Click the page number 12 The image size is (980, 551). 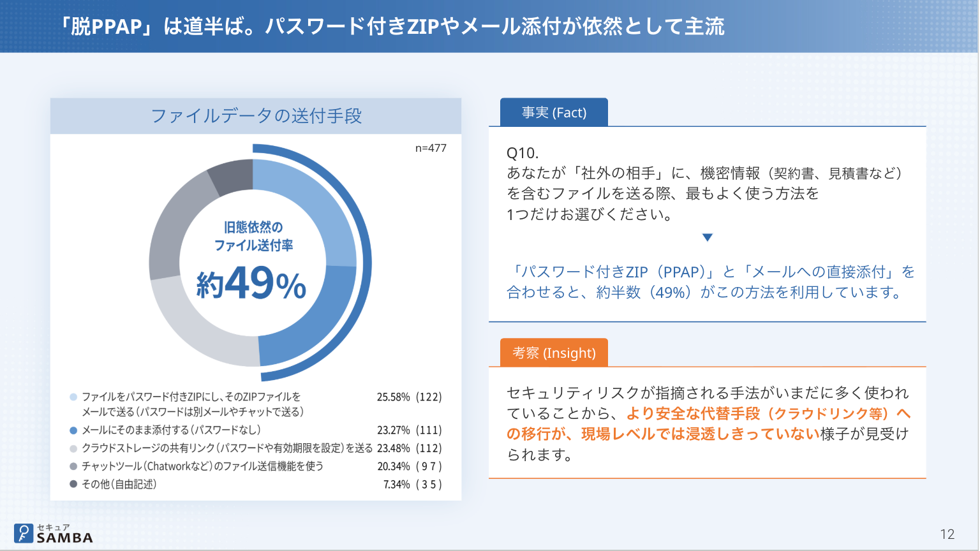click(947, 534)
